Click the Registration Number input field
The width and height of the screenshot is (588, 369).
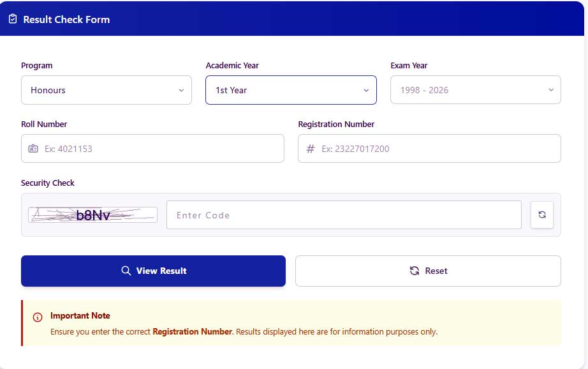click(x=429, y=148)
